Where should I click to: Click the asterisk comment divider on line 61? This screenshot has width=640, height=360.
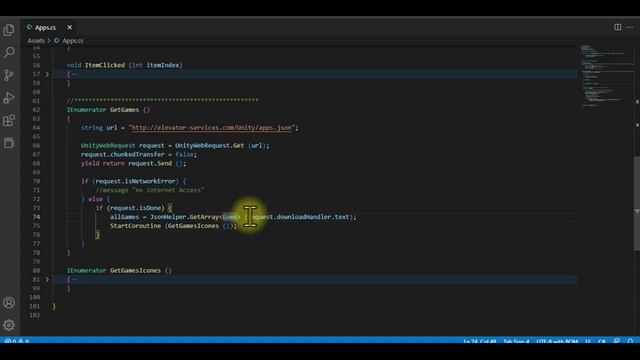(162, 100)
